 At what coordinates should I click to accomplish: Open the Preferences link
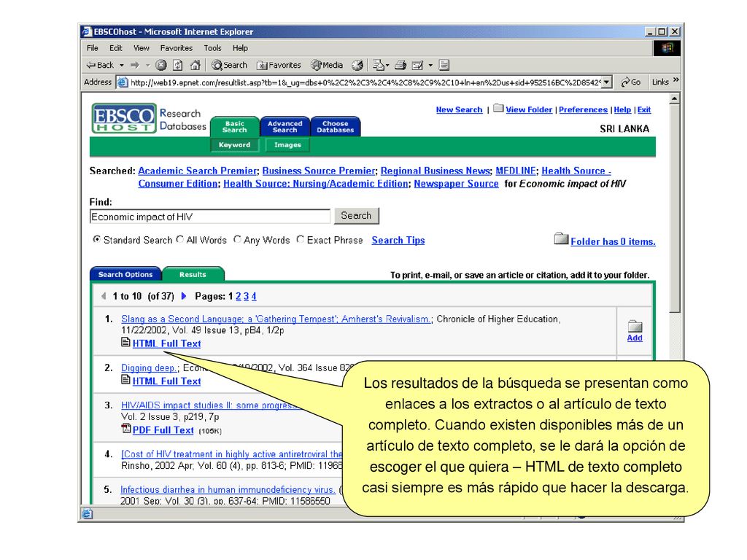[x=583, y=109]
